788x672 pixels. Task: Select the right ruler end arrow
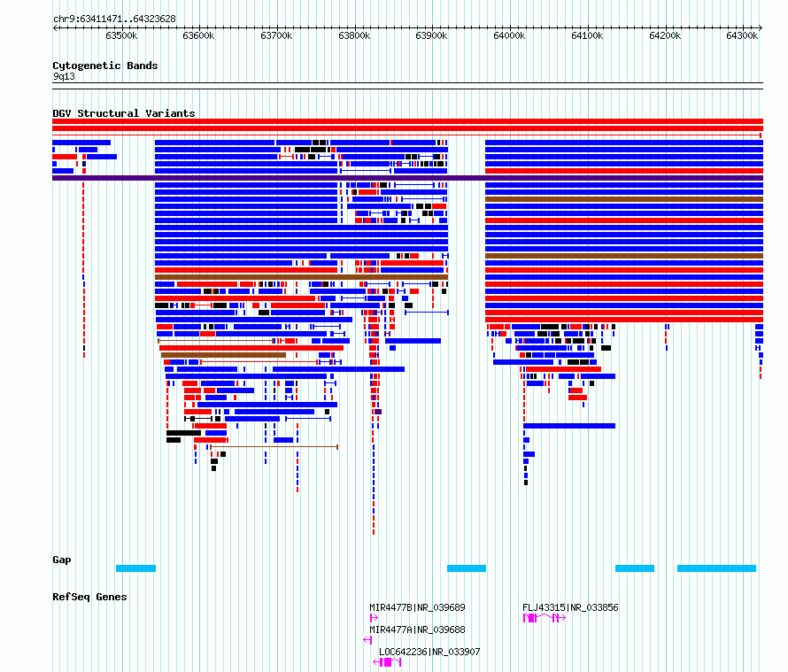click(761, 27)
